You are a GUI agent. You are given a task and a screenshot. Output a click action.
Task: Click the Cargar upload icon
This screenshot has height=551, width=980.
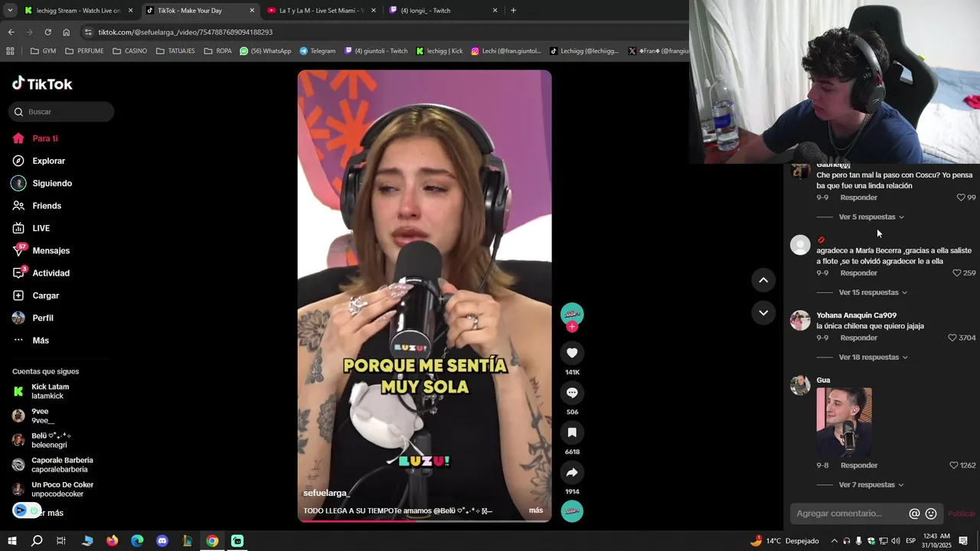tap(18, 295)
